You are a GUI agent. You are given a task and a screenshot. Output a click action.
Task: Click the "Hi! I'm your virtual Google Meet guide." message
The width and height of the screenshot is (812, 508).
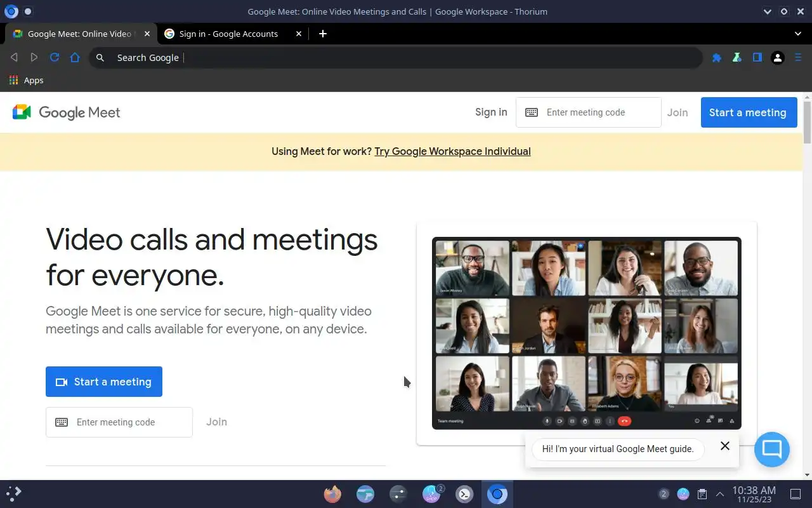tap(618, 449)
